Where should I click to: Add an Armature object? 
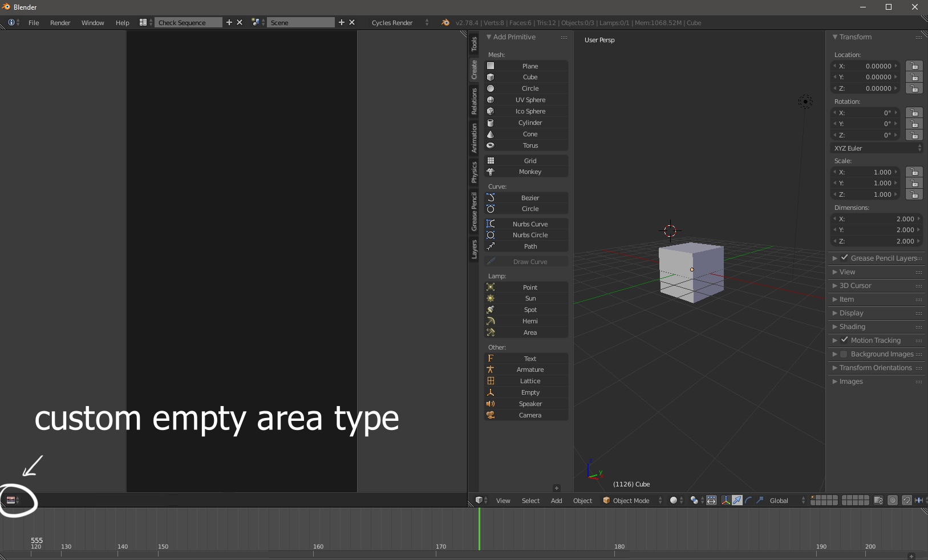(x=526, y=370)
